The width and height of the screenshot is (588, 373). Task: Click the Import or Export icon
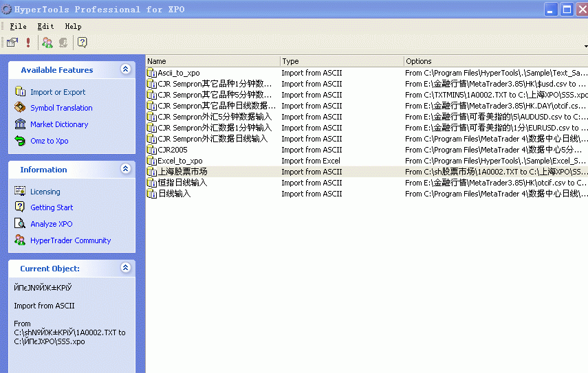click(20, 91)
